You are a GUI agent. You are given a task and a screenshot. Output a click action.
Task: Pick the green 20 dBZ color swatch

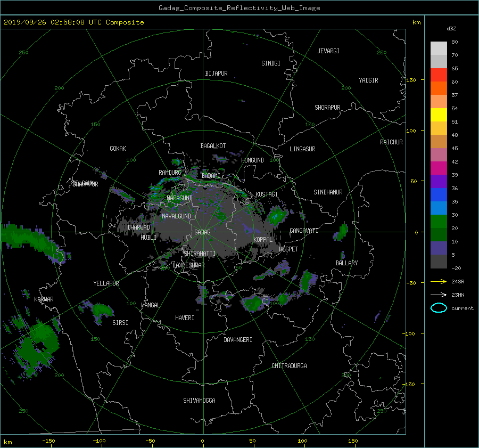point(439,222)
